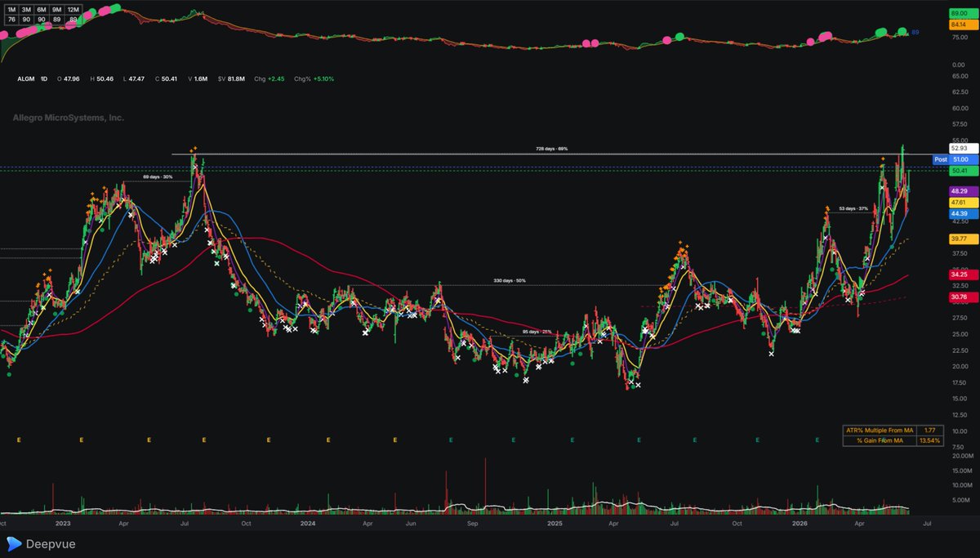The width and height of the screenshot is (980, 558).
Task: Click the dollar volume value 81.8M
Action: 238,78
